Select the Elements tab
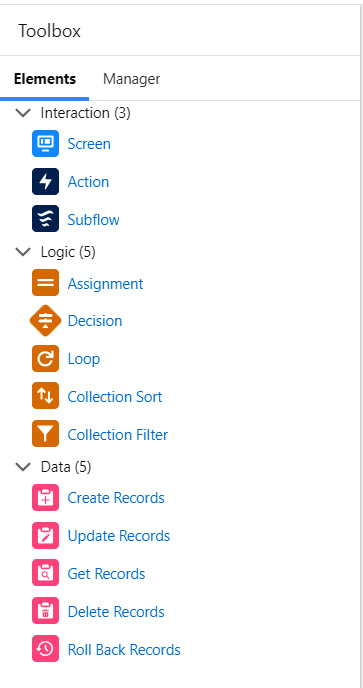 click(x=45, y=79)
